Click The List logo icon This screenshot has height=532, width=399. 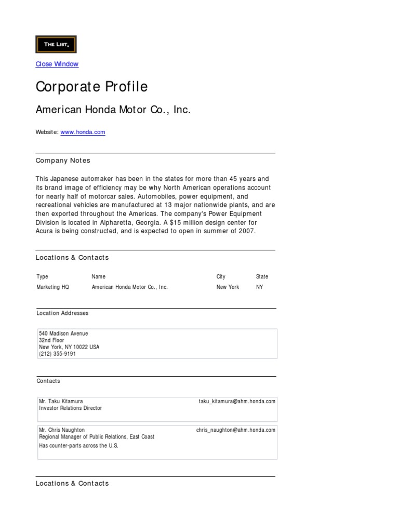(x=56, y=44)
